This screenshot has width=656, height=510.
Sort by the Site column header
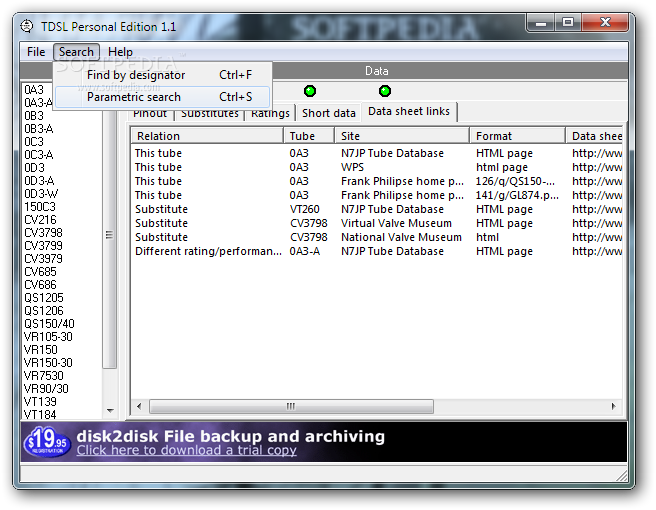pyautogui.click(x=402, y=136)
